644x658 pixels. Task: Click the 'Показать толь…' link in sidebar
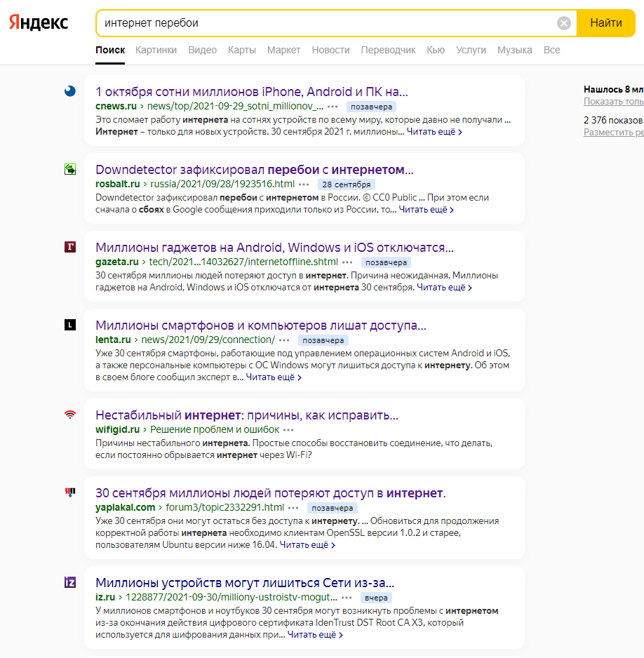(613, 102)
